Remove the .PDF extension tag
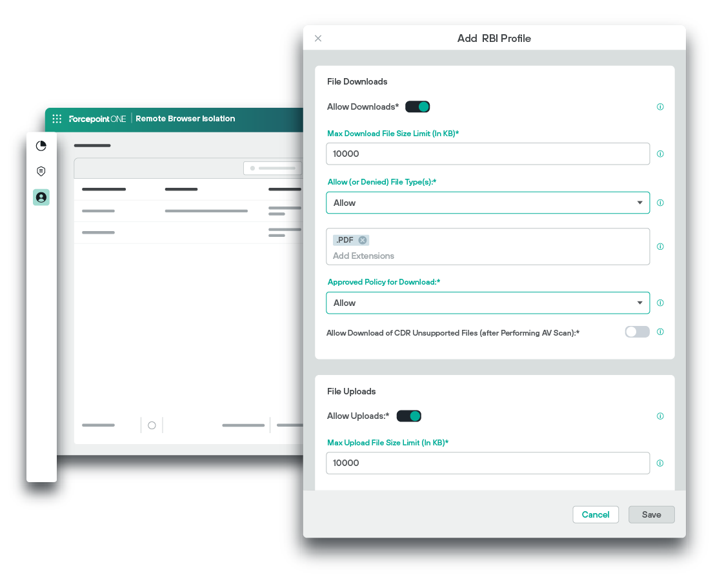 [363, 240]
